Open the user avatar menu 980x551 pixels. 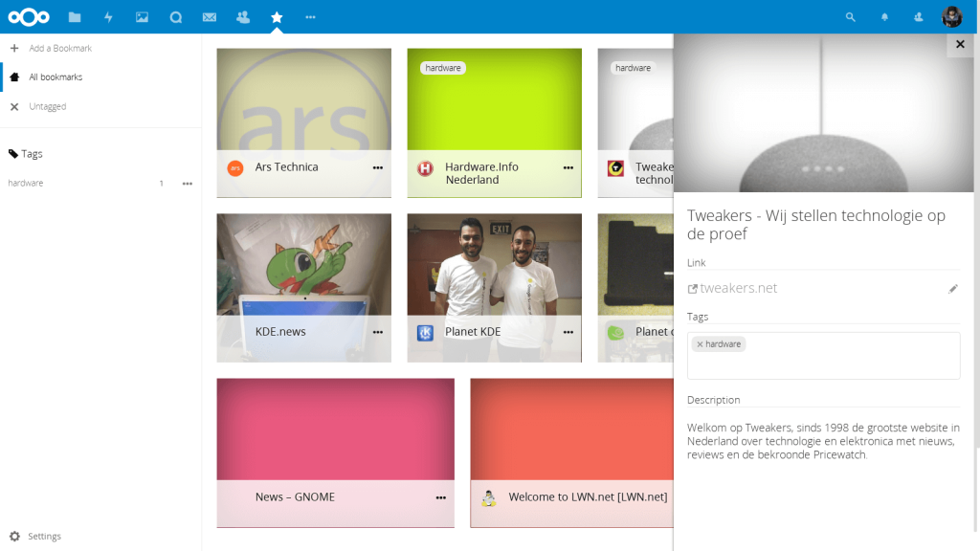(x=951, y=17)
